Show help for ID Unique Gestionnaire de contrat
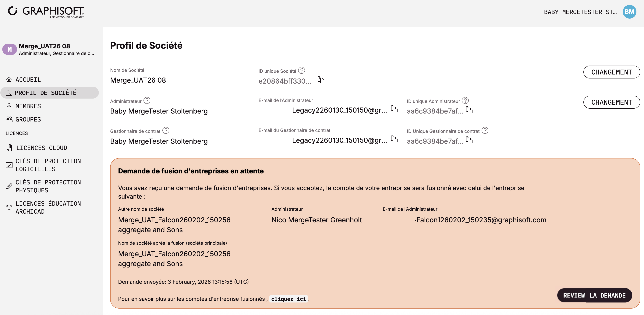 (485, 130)
